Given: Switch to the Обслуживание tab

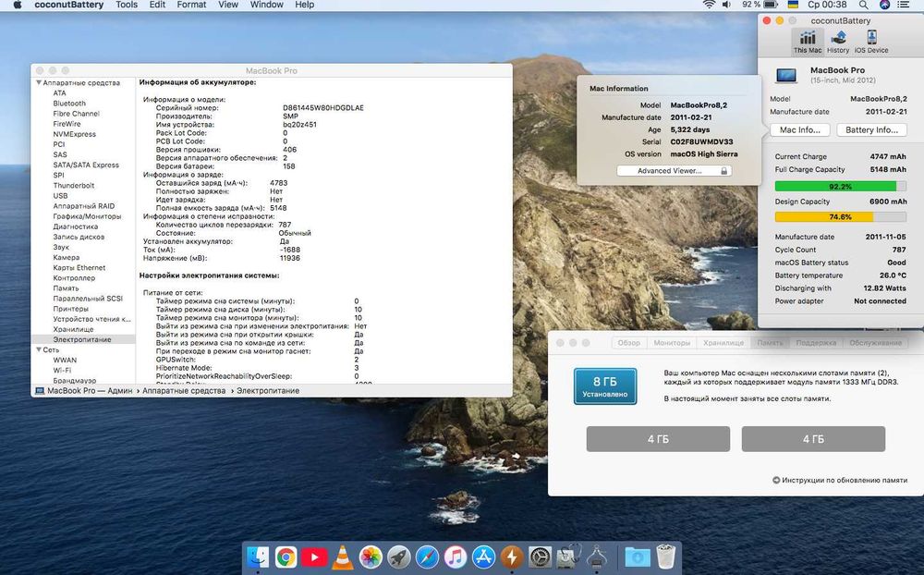Looking at the screenshot, I should click(x=875, y=343).
